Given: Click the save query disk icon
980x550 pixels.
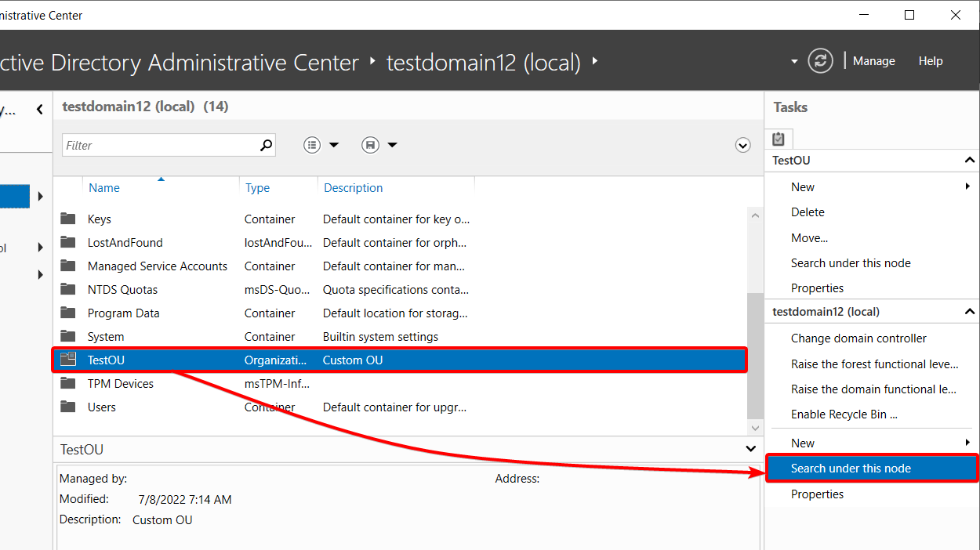Looking at the screenshot, I should click(x=371, y=145).
